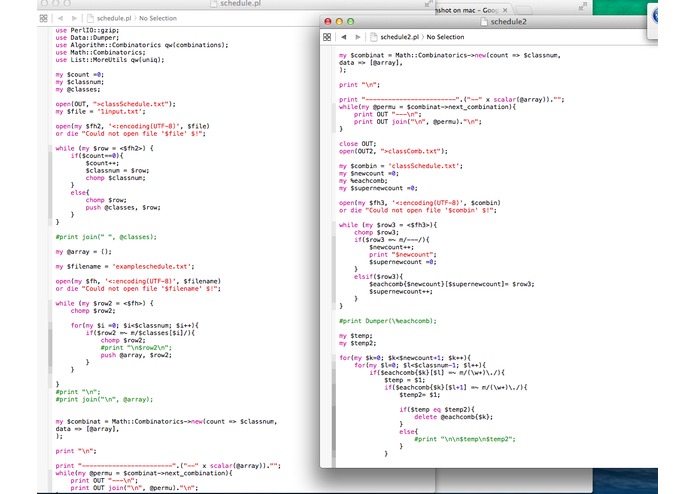Viewport: 695px width, 494px height.
Task: Click the line 'print "$newcount";'
Action: [403, 255]
